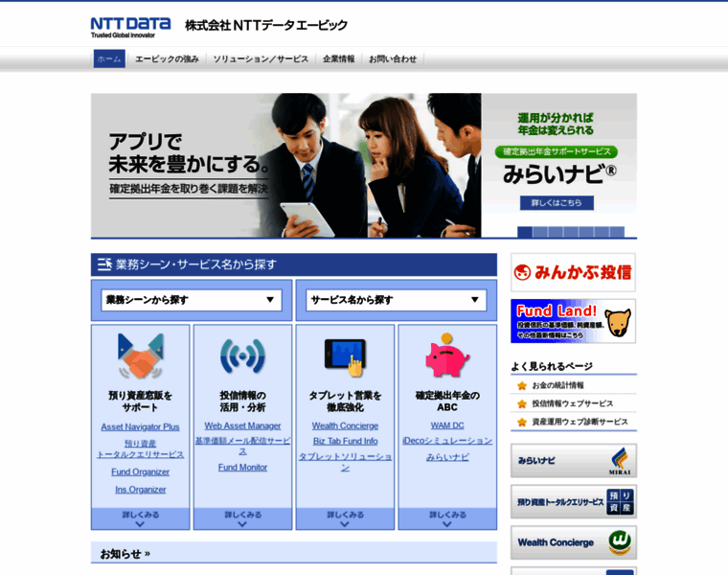Open the 預り資産トータルクエリサービス link
Viewport: 728px width, 575px height.
click(140, 449)
